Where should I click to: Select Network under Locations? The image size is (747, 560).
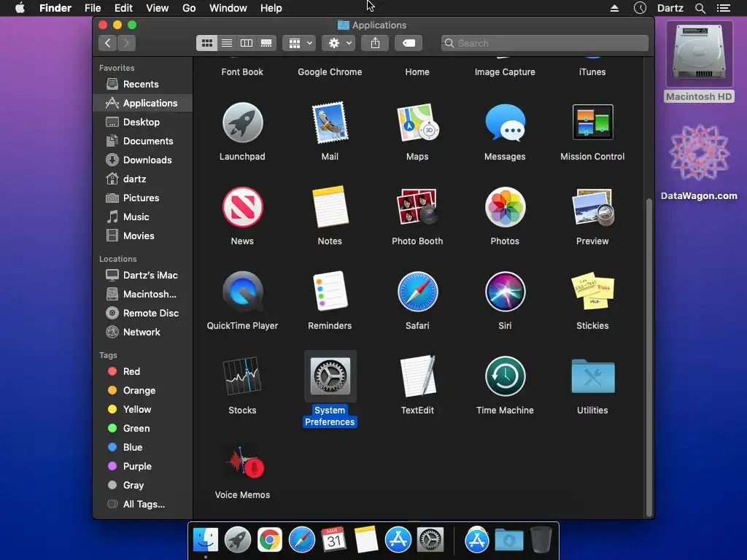[143, 332]
